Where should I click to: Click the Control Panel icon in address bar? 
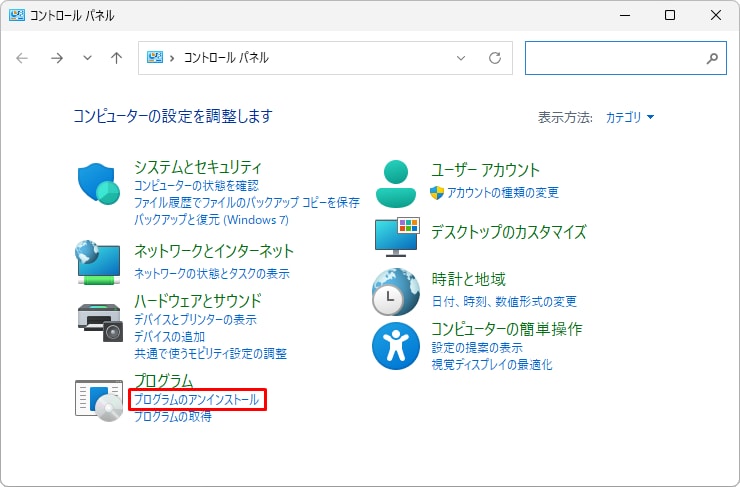coord(155,58)
